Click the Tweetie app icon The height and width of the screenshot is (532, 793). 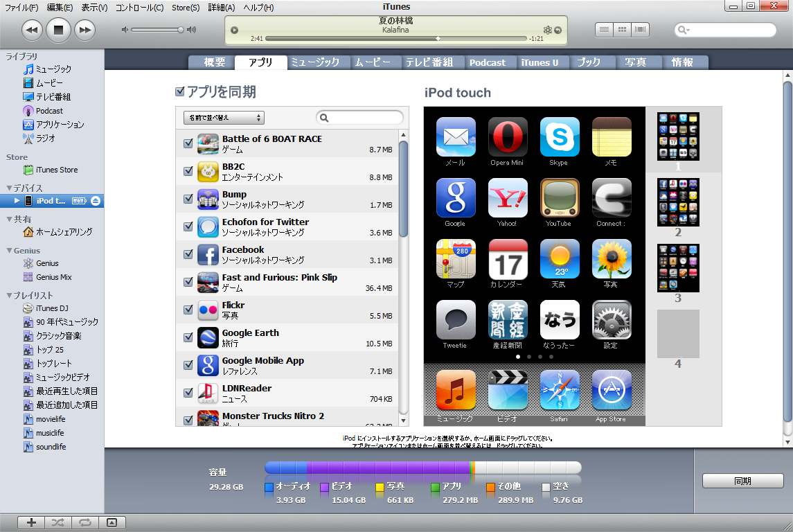click(x=456, y=320)
